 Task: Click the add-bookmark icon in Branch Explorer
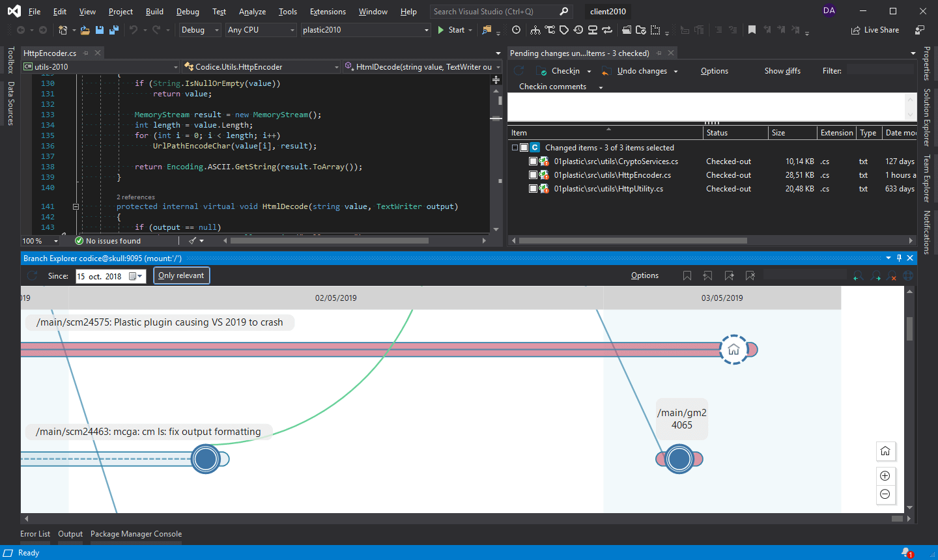687,275
